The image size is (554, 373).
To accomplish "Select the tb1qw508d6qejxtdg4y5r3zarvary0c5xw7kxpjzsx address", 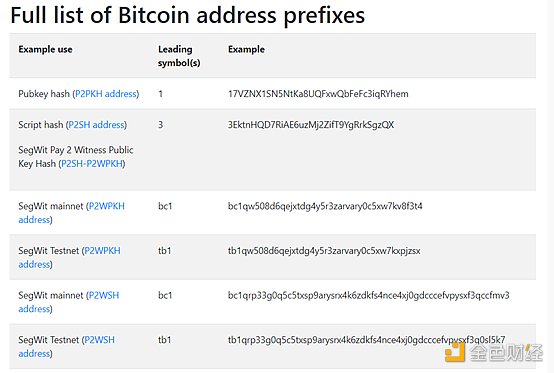I will (324, 251).
